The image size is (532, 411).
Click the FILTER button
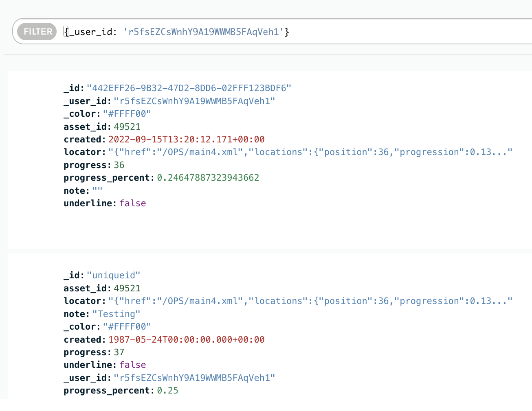click(x=37, y=32)
